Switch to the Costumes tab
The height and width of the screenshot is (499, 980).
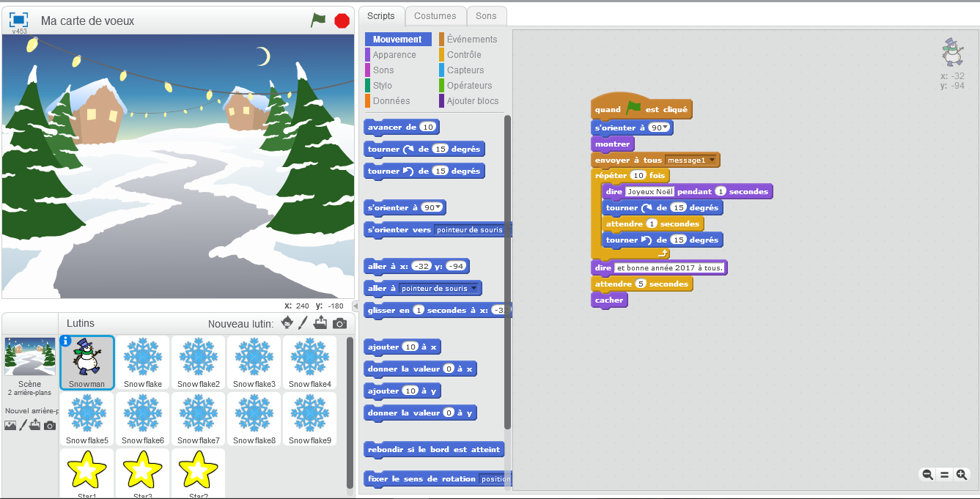(435, 15)
